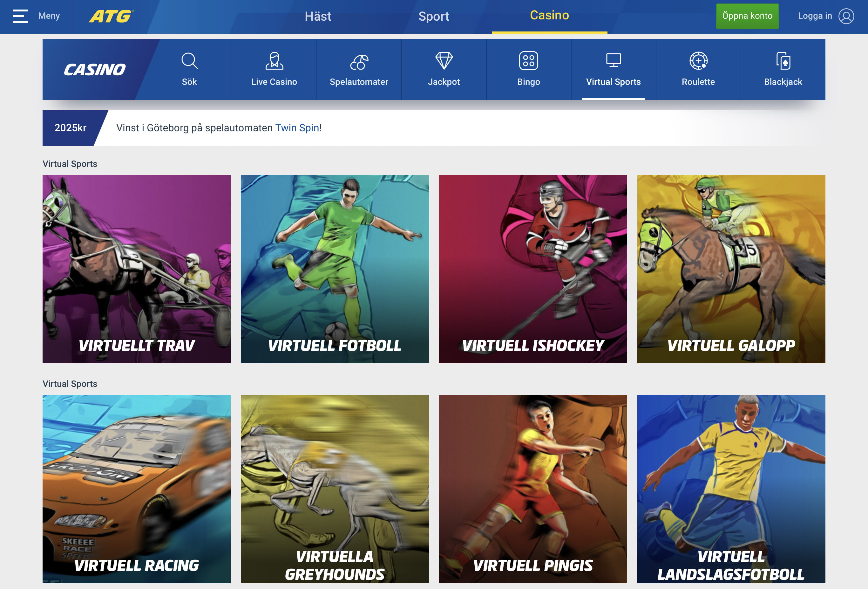Select the Virtual Sports category tab
The height and width of the screenshot is (589, 868).
(x=613, y=70)
